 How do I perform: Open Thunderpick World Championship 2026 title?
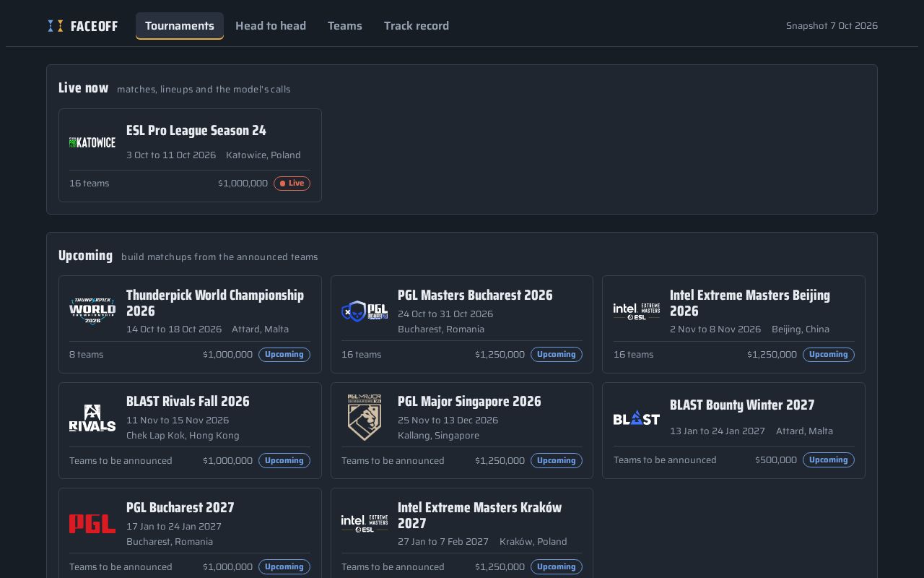(x=215, y=303)
